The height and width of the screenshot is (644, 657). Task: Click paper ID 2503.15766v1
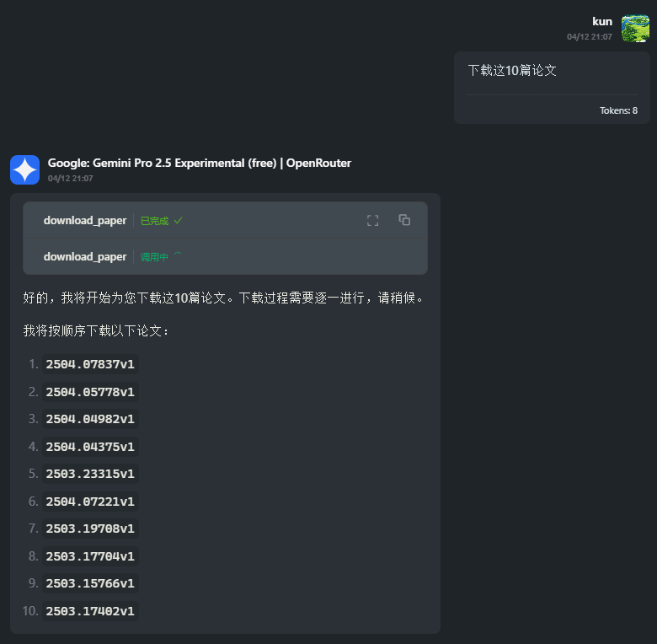pos(90,583)
